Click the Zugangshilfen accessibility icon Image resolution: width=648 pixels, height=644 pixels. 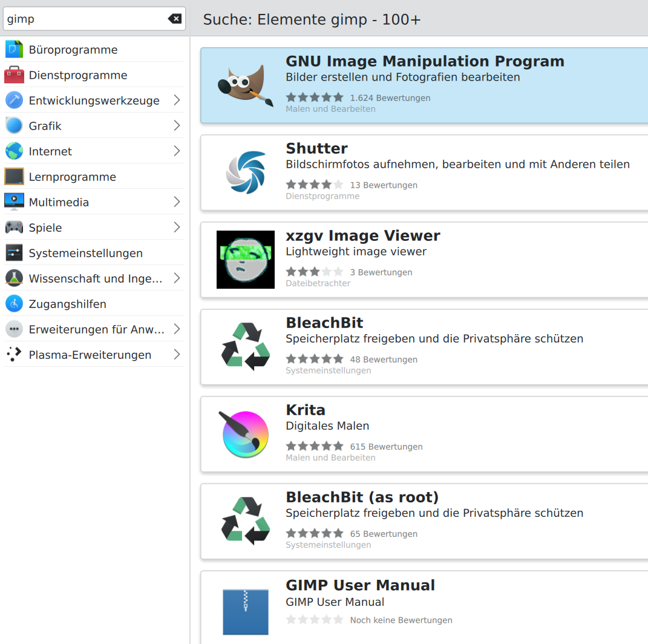[x=14, y=303]
